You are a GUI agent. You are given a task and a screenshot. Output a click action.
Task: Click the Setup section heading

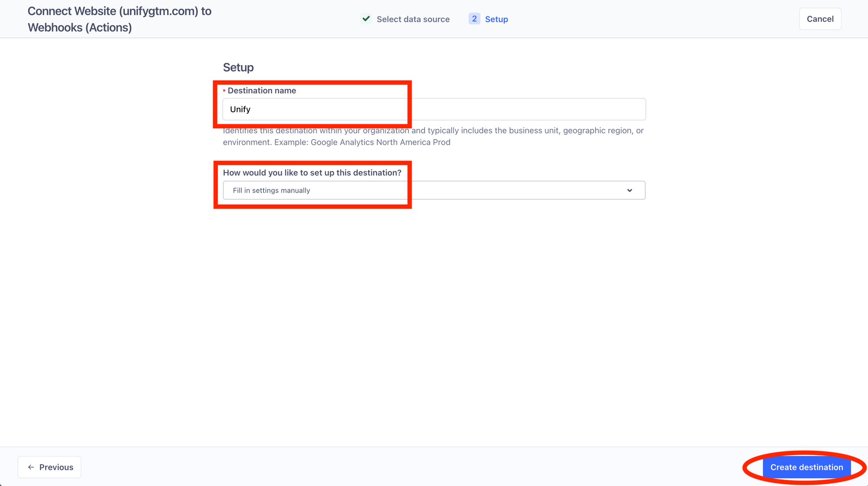pyautogui.click(x=238, y=67)
